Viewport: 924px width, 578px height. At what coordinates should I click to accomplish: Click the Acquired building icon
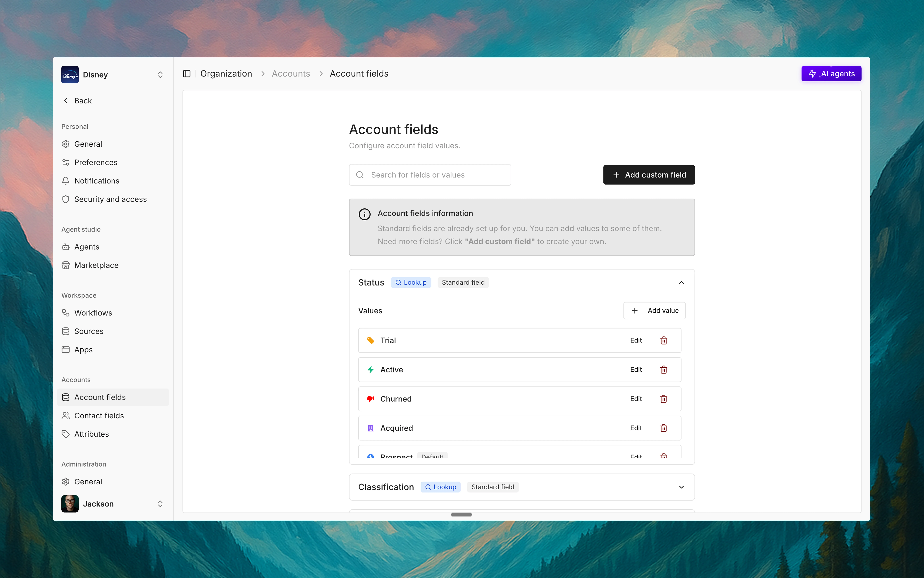[x=370, y=428]
